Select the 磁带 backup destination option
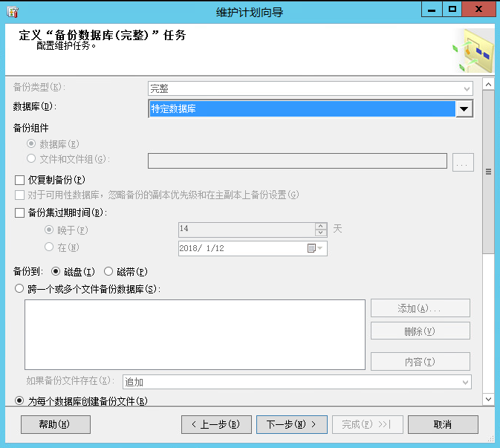 [108, 271]
